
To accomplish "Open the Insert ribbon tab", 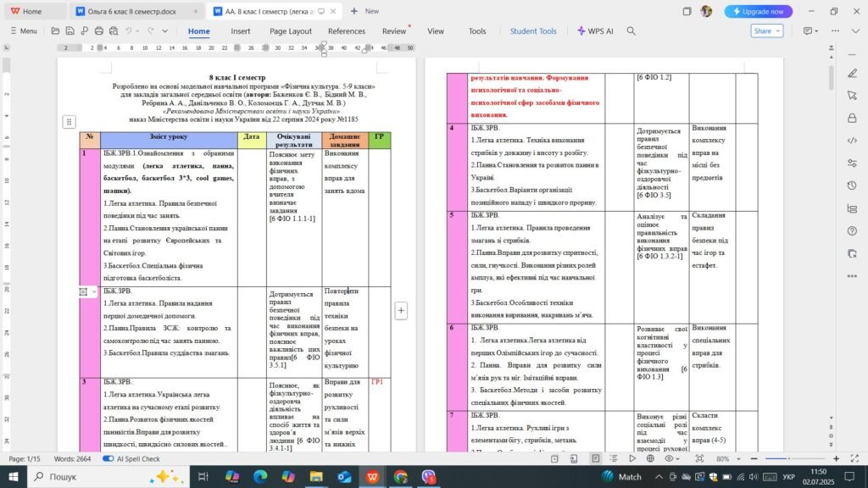I will point(241,30).
